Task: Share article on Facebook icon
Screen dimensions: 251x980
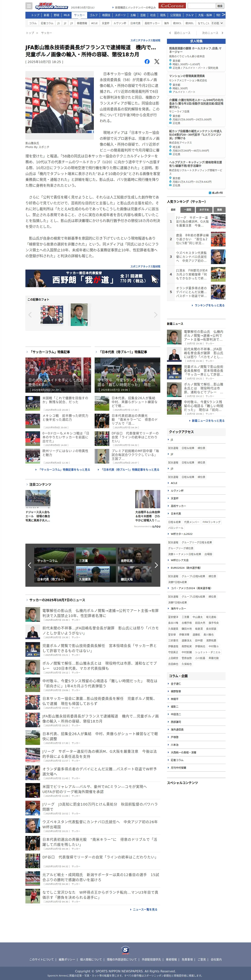Action: (x=147, y=62)
